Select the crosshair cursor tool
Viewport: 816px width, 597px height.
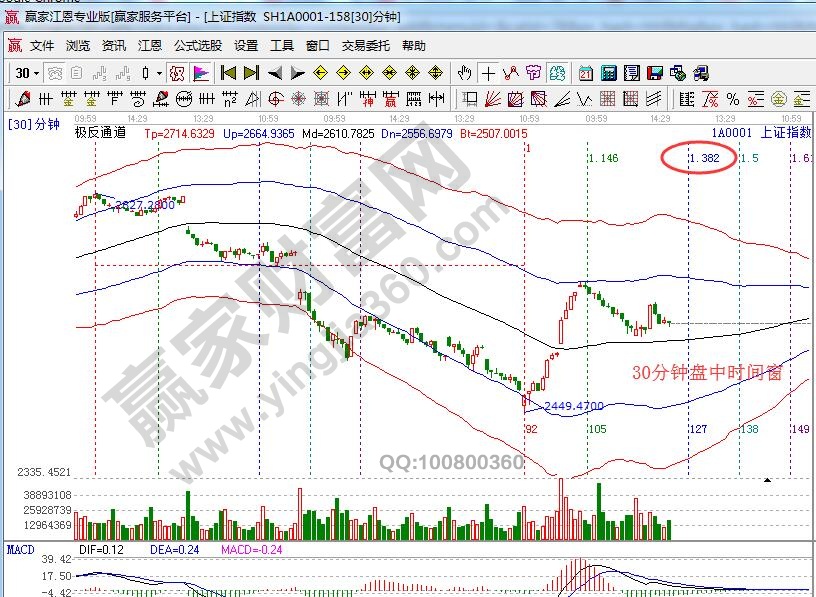click(x=487, y=73)
